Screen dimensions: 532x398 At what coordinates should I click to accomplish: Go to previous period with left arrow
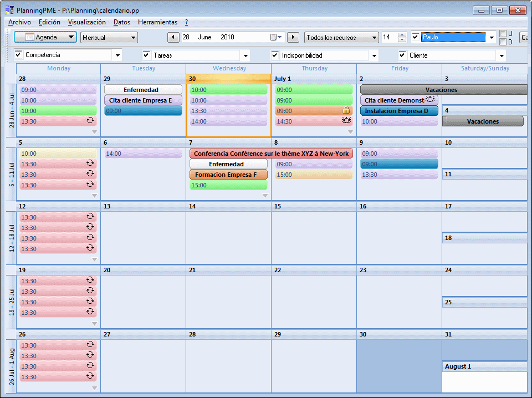pos(173,37)
